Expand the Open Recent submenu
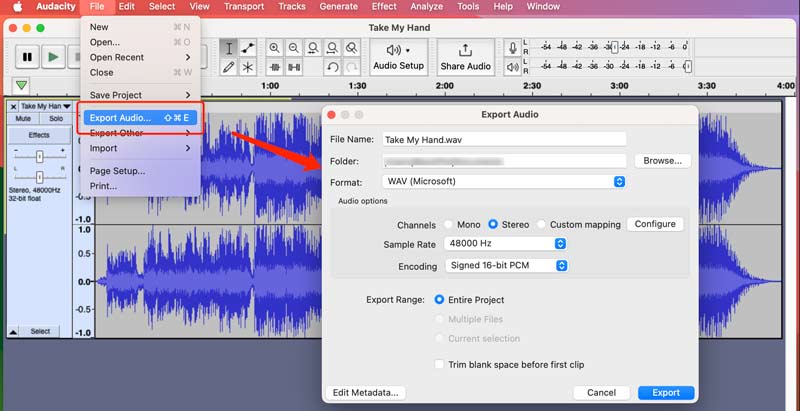The height and width of the screenshot is (411, 800). tap(140, 57)
